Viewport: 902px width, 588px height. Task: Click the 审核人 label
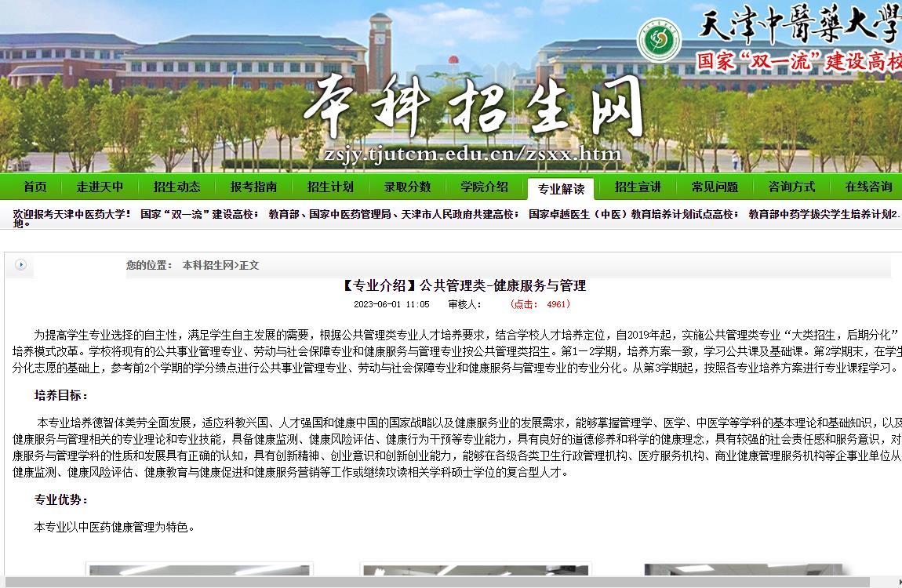click(465, 305)
